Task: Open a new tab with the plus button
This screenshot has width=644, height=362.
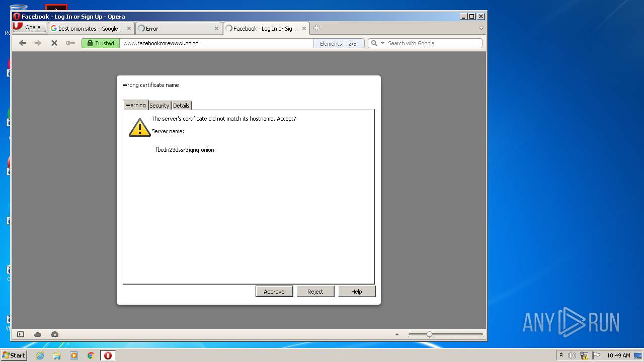Action: coord(316,28)
